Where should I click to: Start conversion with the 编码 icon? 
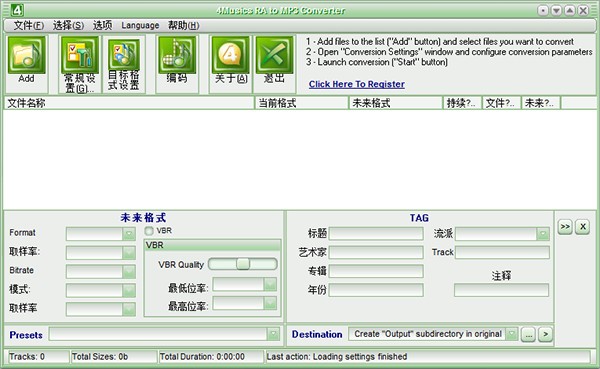click(x=177, y=55)
